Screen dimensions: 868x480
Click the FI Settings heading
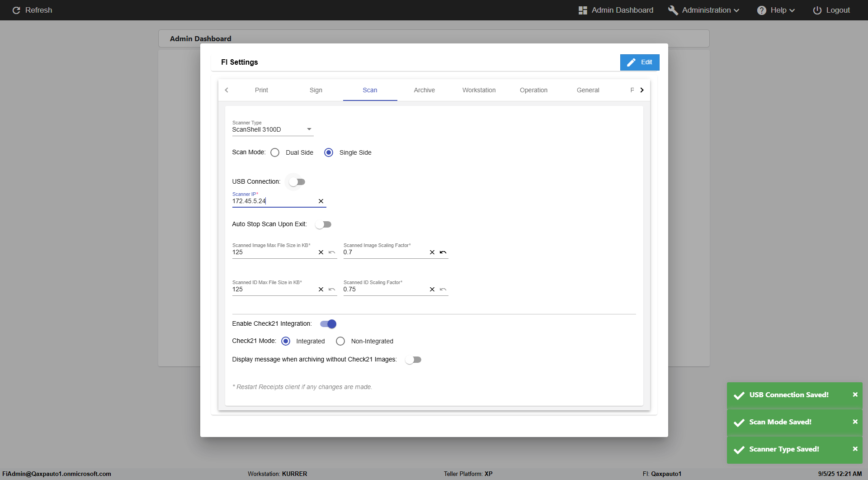(x=239, y=62)
